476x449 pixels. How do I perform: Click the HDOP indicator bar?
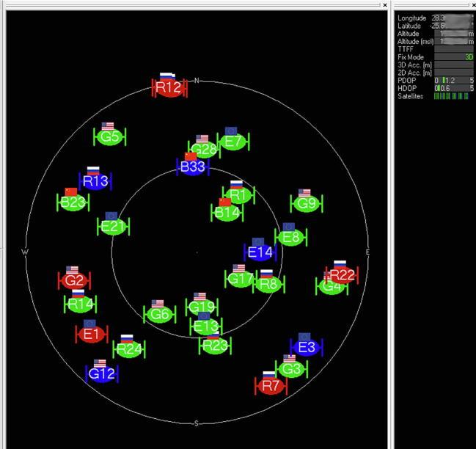click(454, 88)
